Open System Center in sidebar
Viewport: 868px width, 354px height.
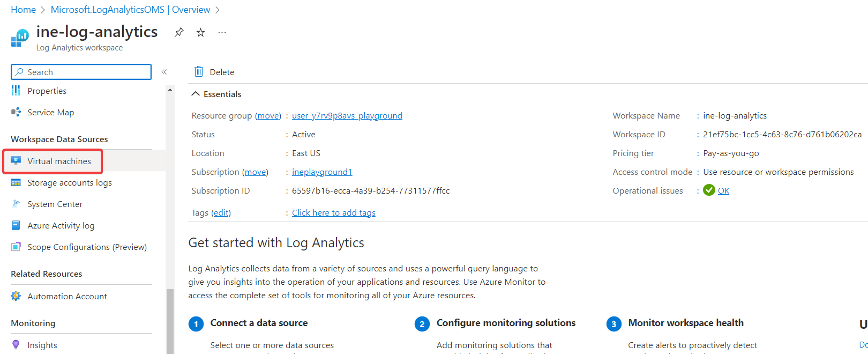point(55,204)
